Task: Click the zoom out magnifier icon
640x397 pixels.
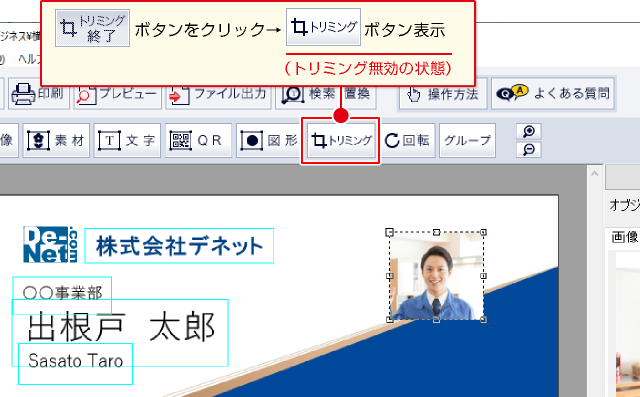Action: (529, 149)
